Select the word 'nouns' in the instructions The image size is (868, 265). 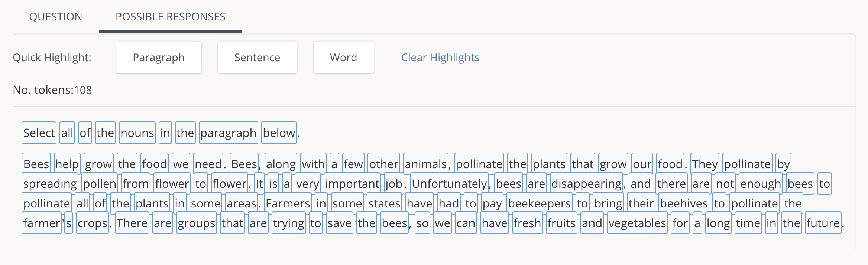137,132
